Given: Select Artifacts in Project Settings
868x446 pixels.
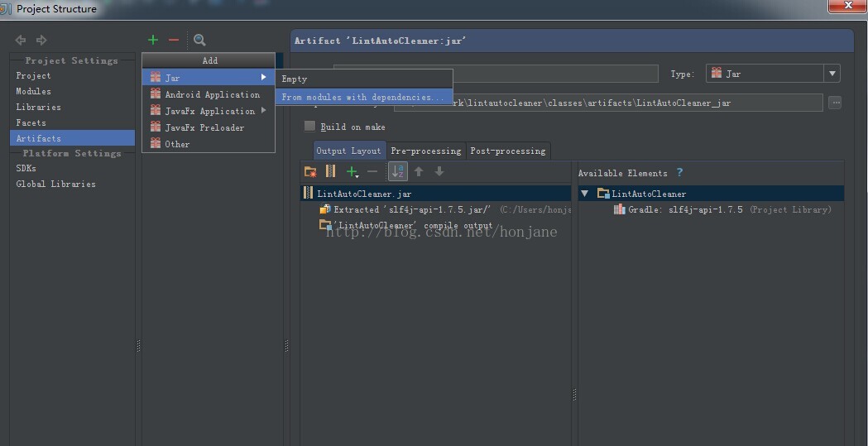Looking at the screenshot, I should click(x=73, y=138).
